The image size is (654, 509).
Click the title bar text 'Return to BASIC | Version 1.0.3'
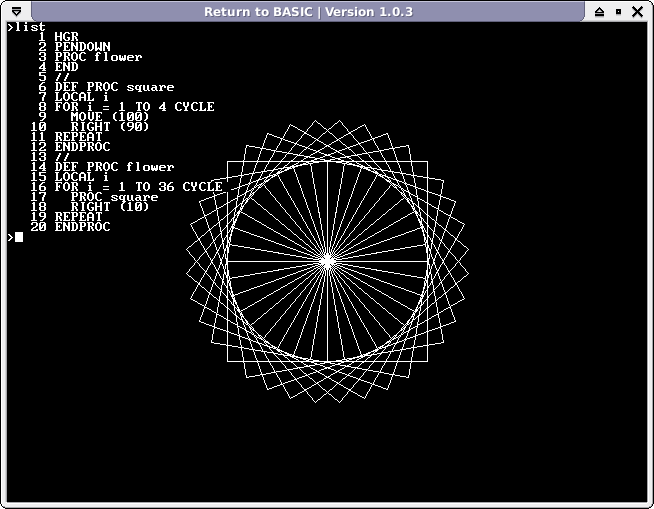click(x=308, y=12)
